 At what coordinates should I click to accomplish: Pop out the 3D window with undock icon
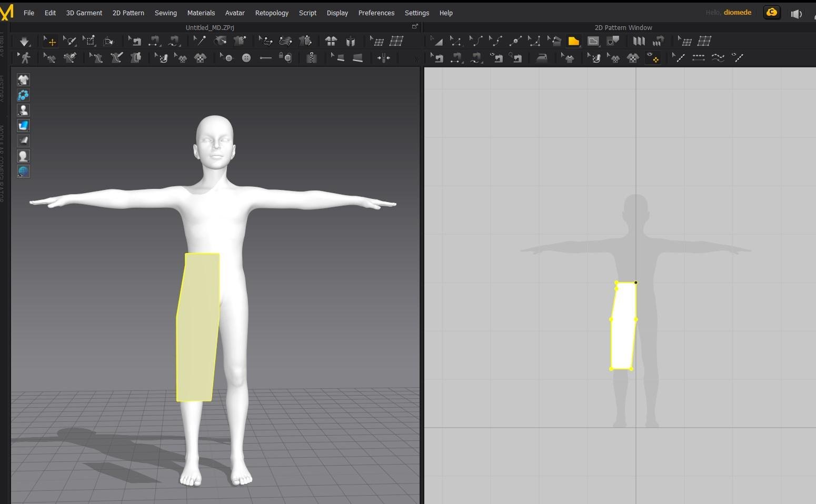tap(415, 26)
